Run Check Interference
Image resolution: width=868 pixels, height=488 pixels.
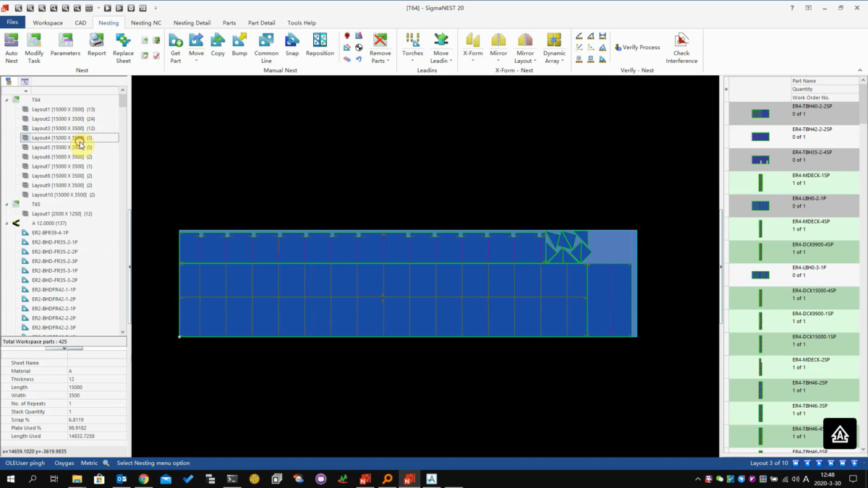(681, 47)
